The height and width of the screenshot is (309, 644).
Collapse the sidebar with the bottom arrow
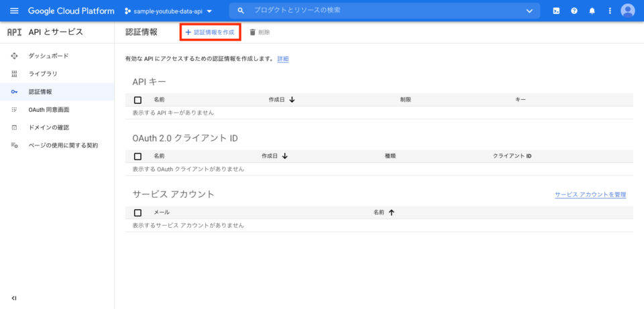(x=14, y=298)
